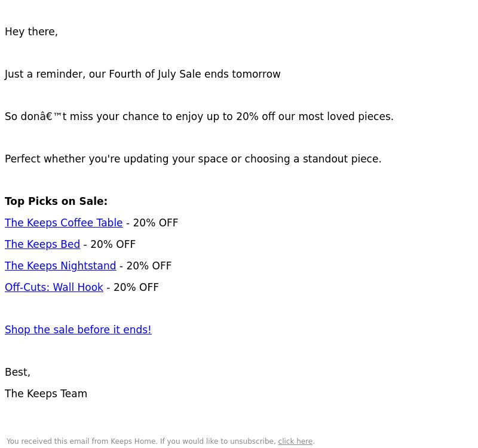Click '20% OFF' beside The Keeps Bed
The image size is (478, 448).
point(113,244)
